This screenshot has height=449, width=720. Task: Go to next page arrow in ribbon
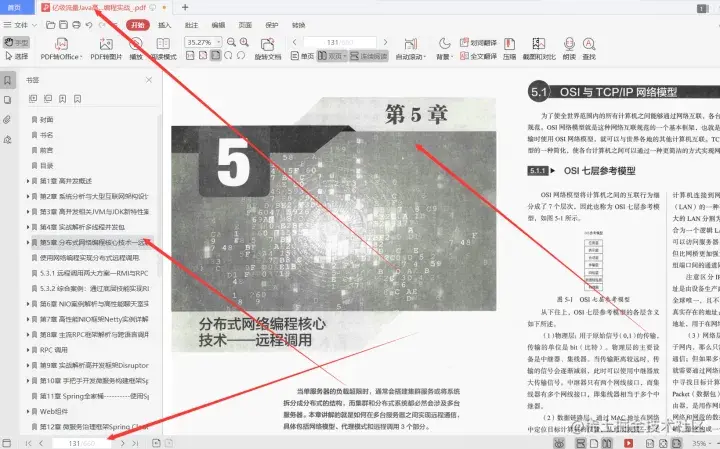pos(385,42)
